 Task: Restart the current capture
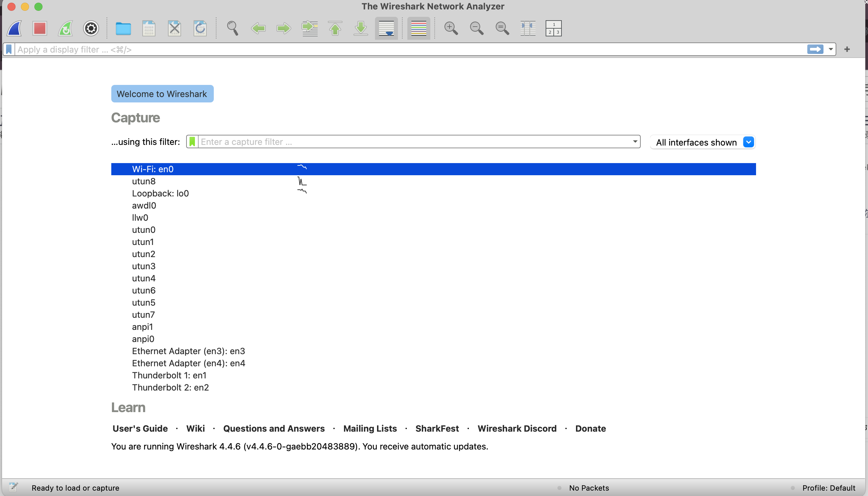(65, 28)
